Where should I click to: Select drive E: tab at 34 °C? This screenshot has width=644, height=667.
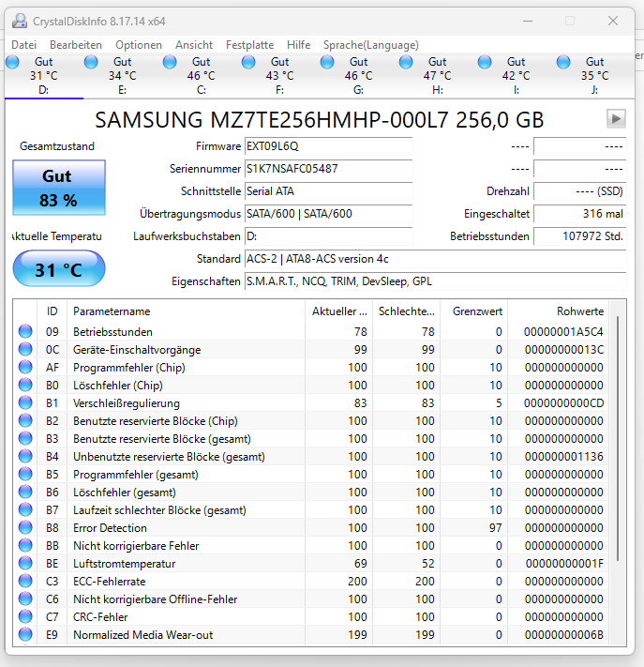click(x=123, y=76)
